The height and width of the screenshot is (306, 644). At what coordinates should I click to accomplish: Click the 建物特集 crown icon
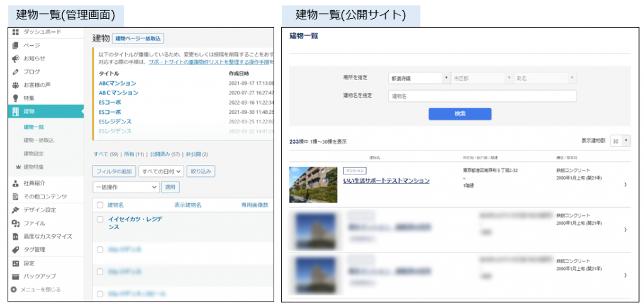[17, 167]
